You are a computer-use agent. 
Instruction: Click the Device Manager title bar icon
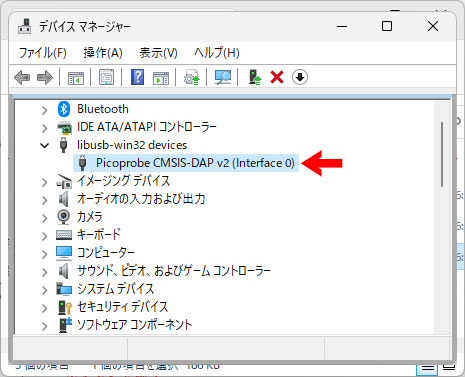coord(25,26)
